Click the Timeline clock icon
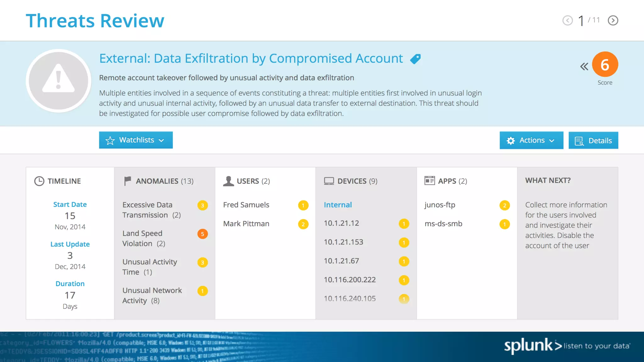This screenshot has width=644, height=362. point(39,181)
